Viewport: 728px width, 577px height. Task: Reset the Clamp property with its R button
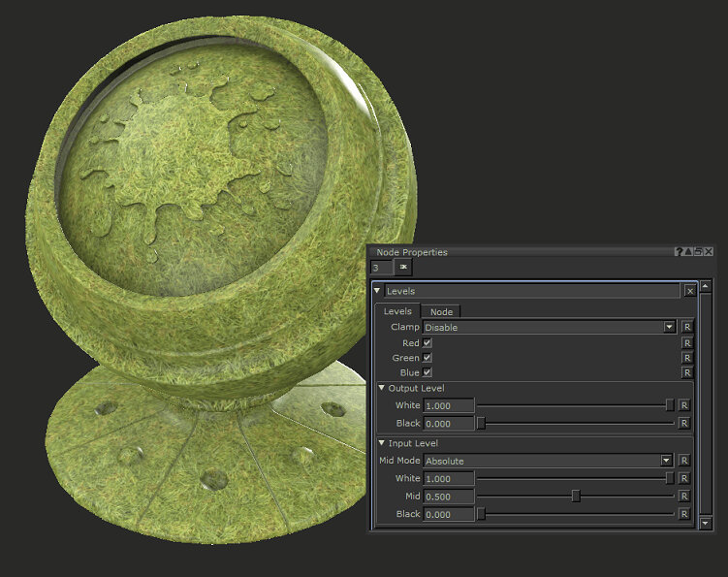pyautogui.click(x=686, y=328)
